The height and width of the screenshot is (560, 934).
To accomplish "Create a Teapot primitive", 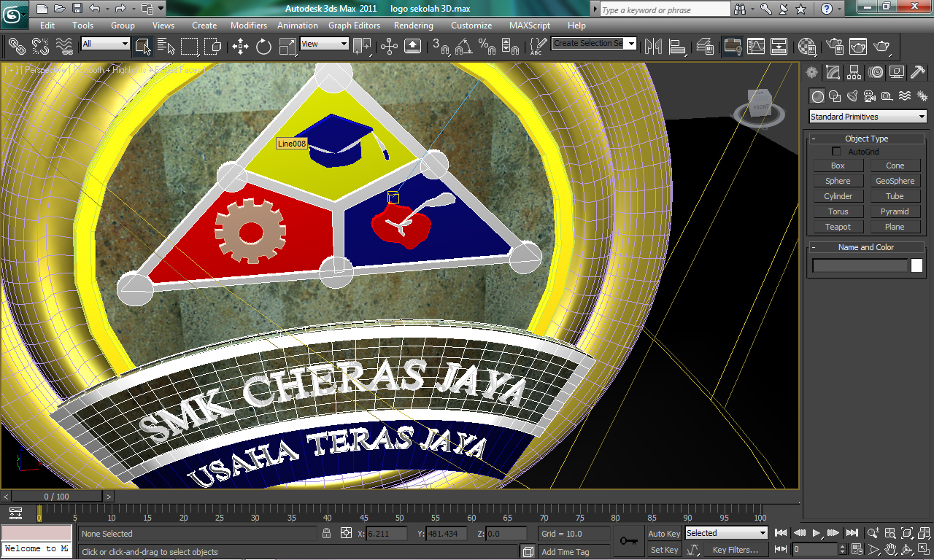I will [838, 226].
